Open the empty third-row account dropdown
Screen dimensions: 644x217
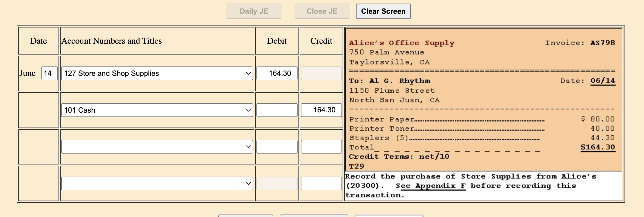point(157,147)
